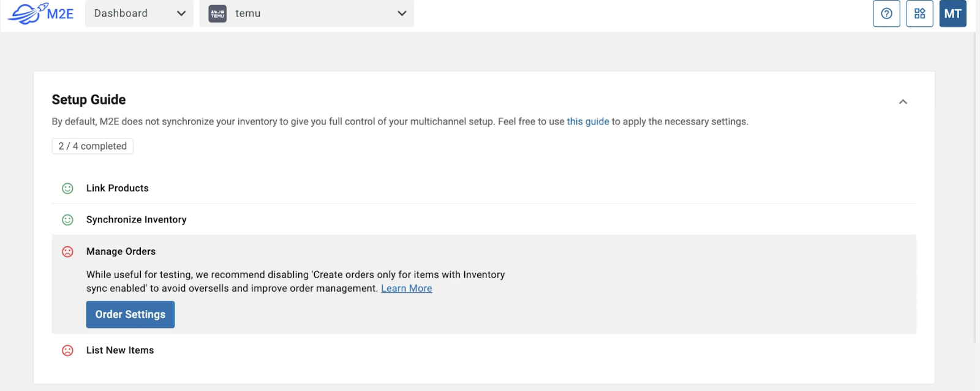This screenshot has width=980, height=391.
Task: Open the MT account avatar
Action: coord(952,13)
